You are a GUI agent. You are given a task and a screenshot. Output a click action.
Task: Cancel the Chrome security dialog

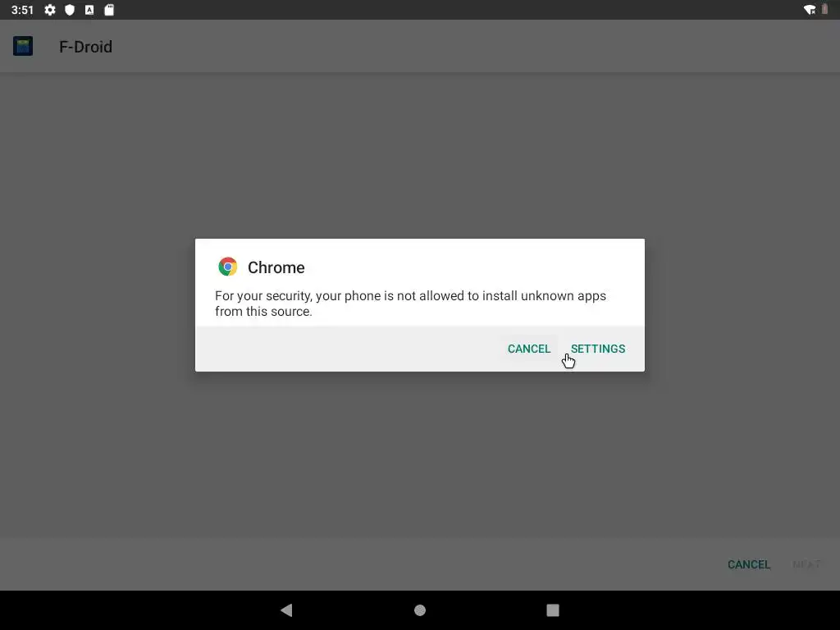coord(529,349)
